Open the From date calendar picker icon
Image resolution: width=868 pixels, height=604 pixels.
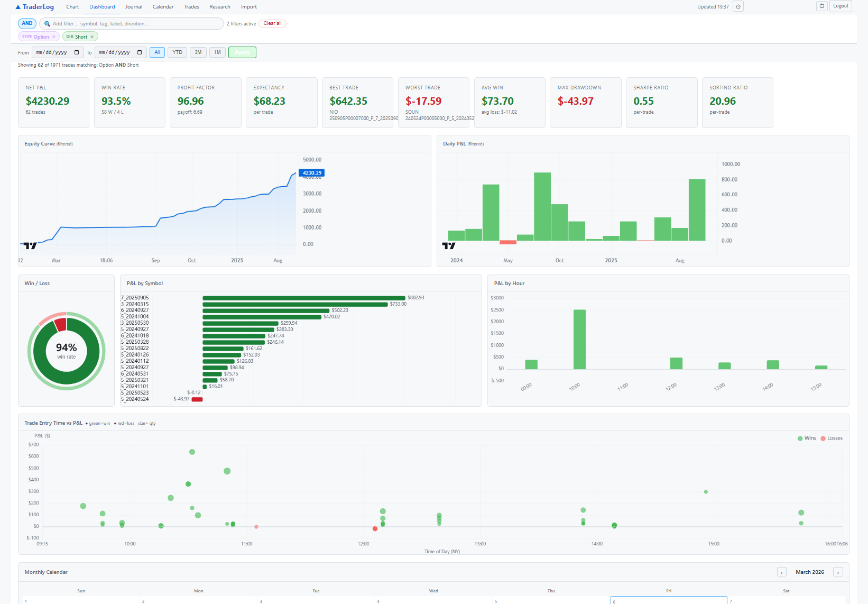tap(76, 52)
